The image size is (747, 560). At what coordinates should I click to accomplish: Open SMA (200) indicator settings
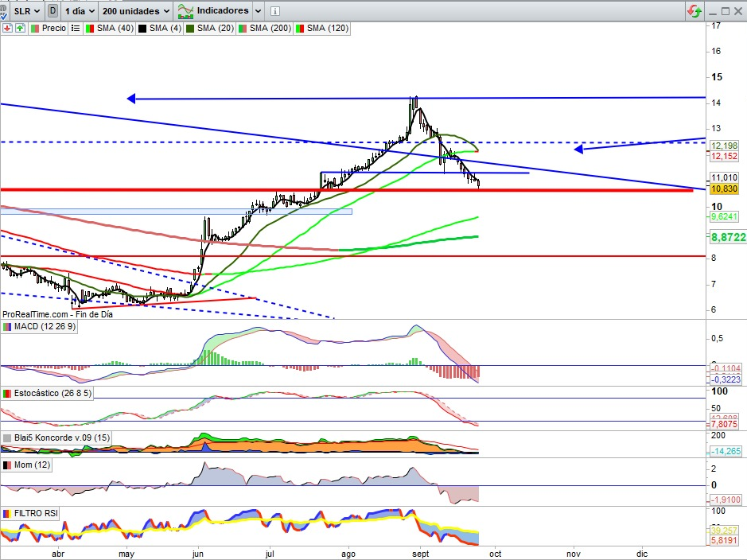pos(270,28)
